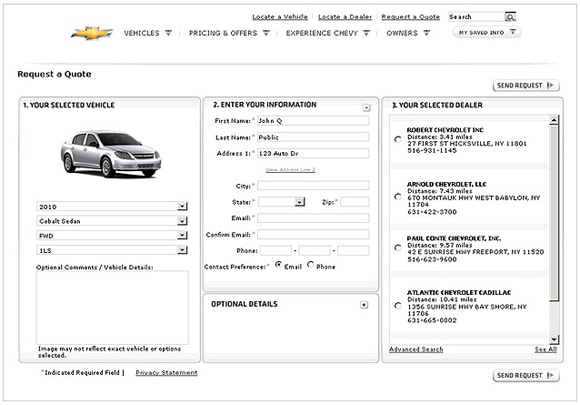Open the Privacy Statement link
This screenshot has height=405, width=580.
[166, 372]
